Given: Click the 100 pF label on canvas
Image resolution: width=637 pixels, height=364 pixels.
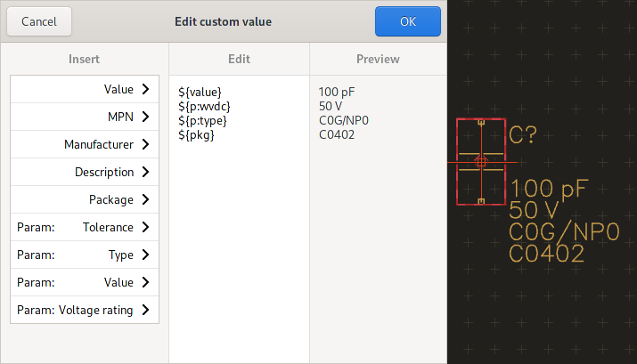Looking at the screenshot, I should tap(549, 189).
